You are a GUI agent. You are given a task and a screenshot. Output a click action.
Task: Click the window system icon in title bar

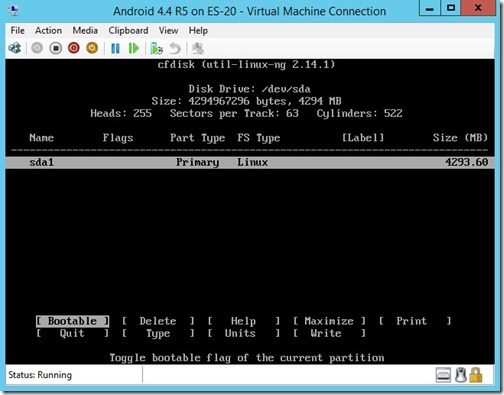tap(13, 11)
